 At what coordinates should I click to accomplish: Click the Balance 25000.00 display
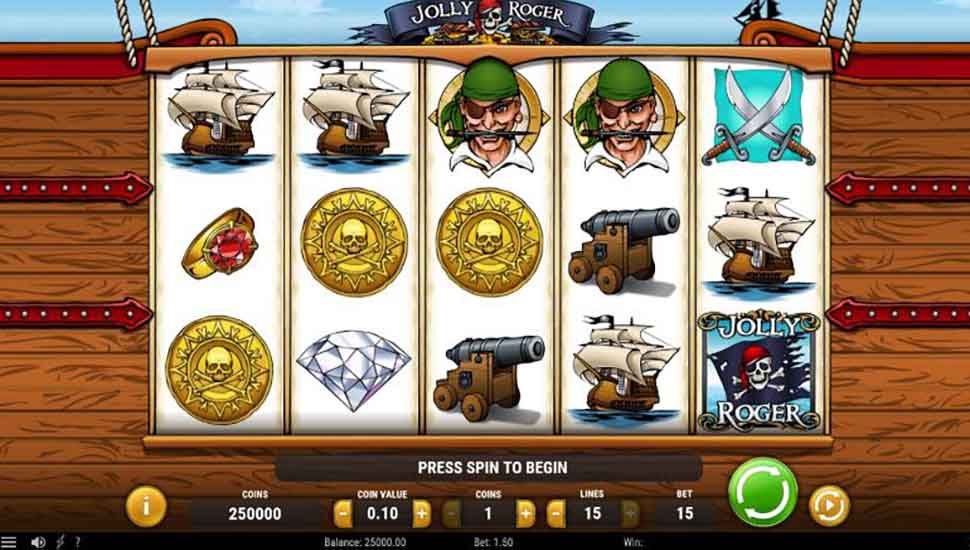365,543
